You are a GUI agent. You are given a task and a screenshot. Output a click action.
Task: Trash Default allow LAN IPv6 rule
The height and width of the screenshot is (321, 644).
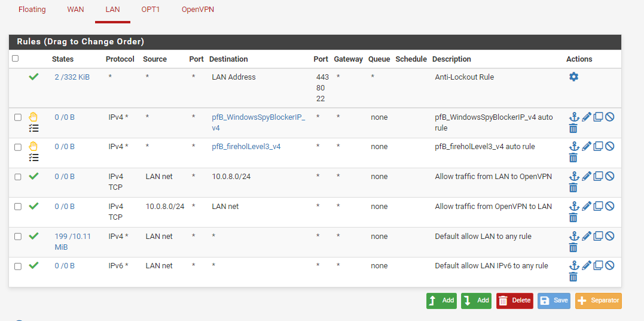tap(573, 277)
